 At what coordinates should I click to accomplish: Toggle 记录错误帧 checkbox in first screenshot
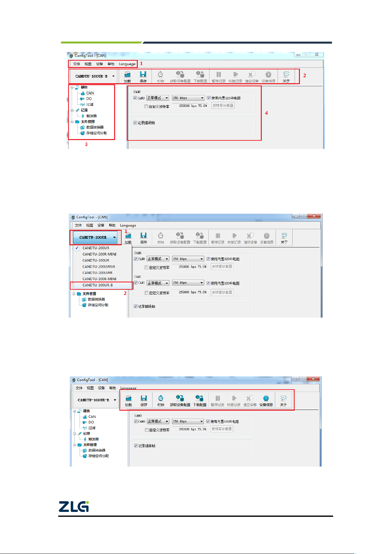click(x=135, y=123)
